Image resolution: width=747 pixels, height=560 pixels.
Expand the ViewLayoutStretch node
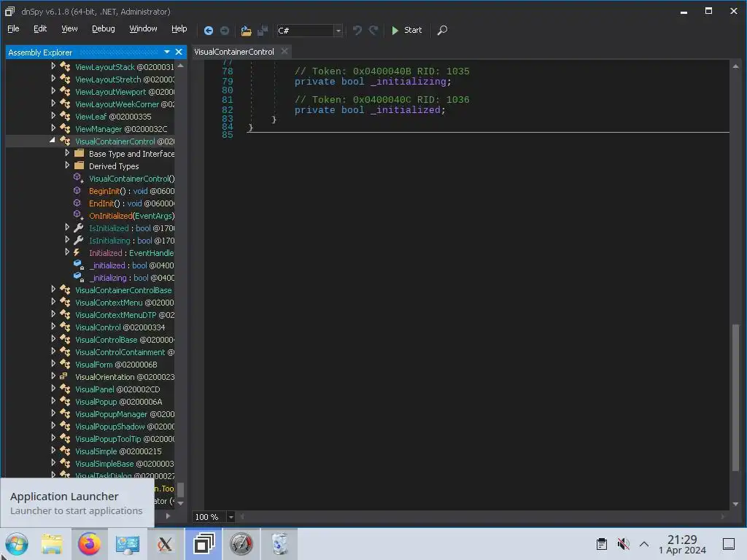(x=53, y=79)
